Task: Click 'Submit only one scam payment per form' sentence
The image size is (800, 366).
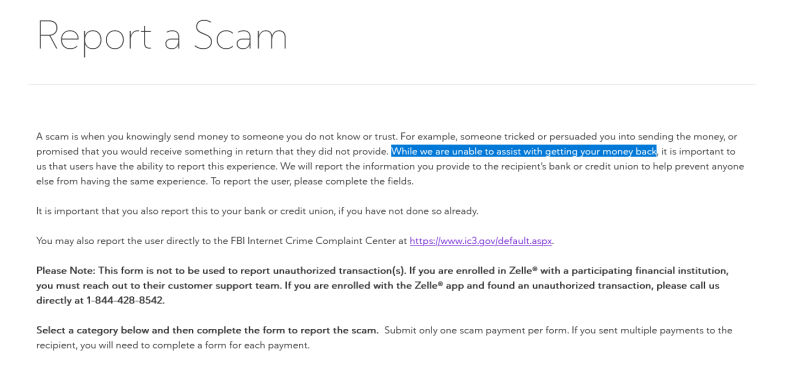Action: [476, 330]
